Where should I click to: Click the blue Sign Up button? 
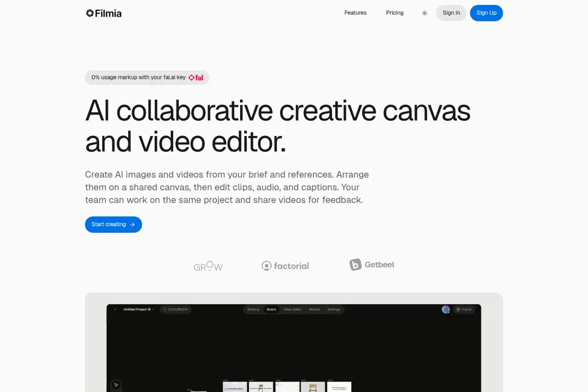(x=486, y=13)
